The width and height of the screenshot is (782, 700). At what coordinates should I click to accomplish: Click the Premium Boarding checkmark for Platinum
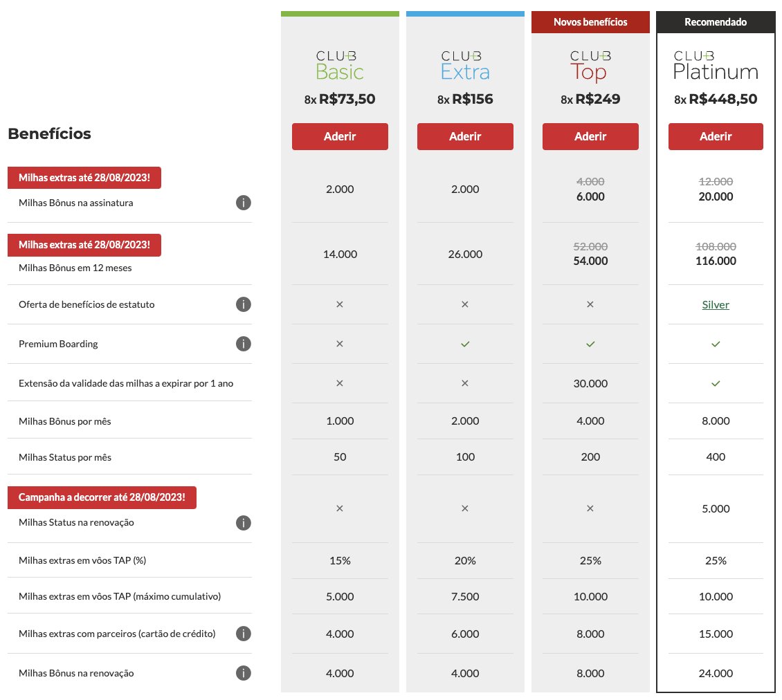[x=716, y=344]
